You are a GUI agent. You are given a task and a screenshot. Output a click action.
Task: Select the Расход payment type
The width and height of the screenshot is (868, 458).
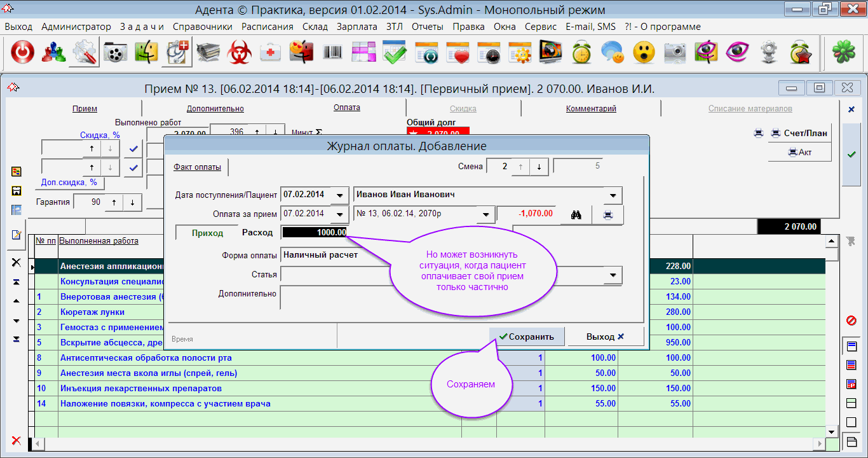click(257, 233)
